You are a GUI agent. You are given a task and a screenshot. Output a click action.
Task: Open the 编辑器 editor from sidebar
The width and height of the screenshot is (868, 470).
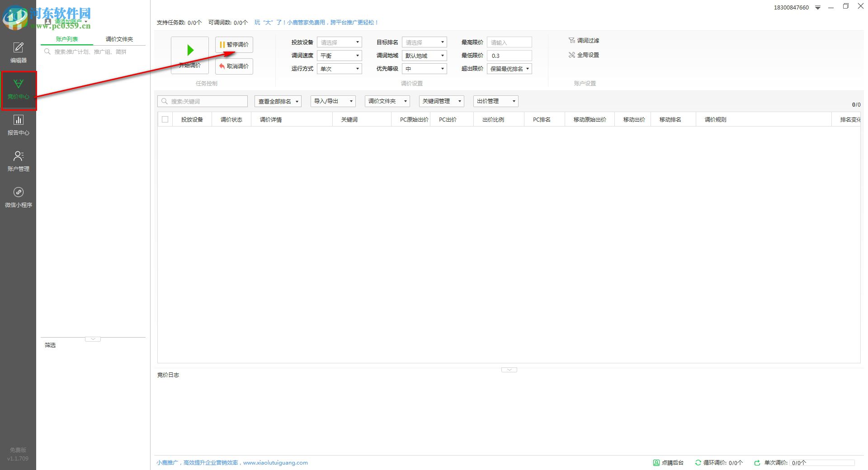18,53
